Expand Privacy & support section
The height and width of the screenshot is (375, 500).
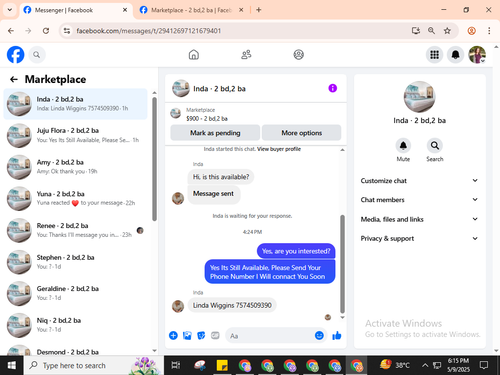(x=419, y=238)
